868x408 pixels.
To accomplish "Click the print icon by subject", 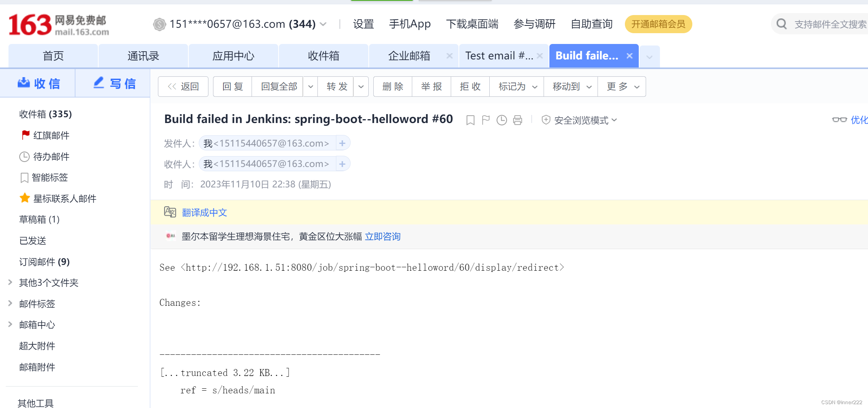I will pos(518,120).
